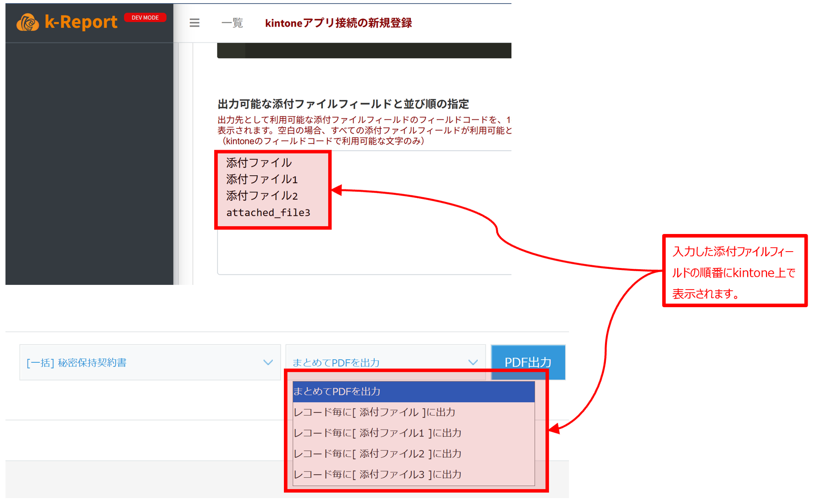Screen dimensions: 820x504
Task: Click the k-Report cloud logo icon
Action: 28,22
